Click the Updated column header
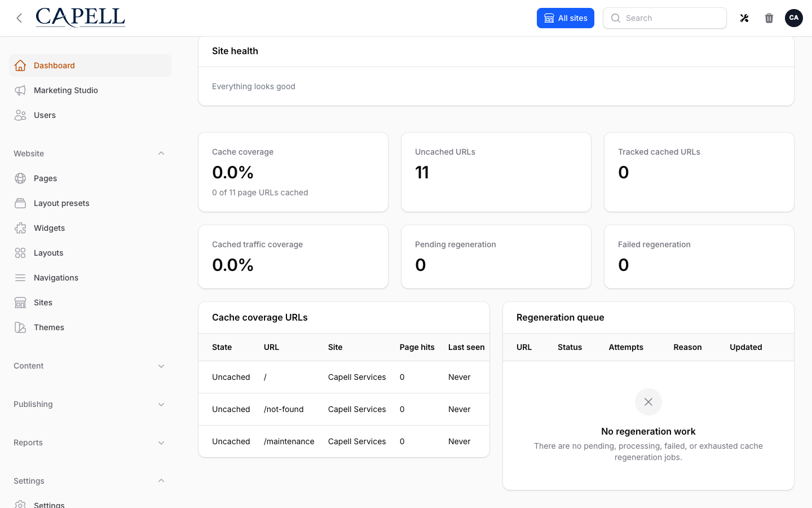 coord(746,347)
